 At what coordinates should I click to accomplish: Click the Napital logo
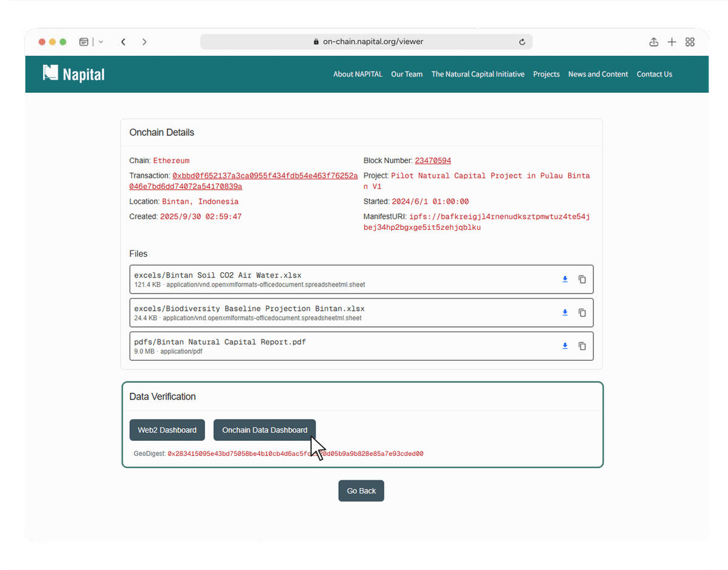coord(73,74)
